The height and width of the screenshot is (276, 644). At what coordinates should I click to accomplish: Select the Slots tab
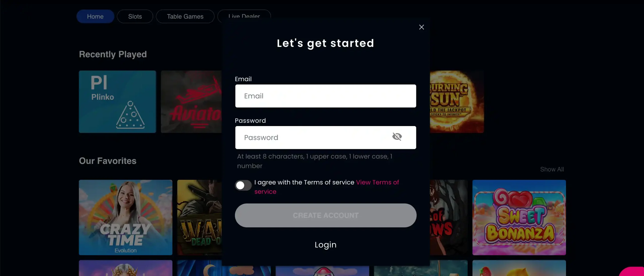pos(135,16)
